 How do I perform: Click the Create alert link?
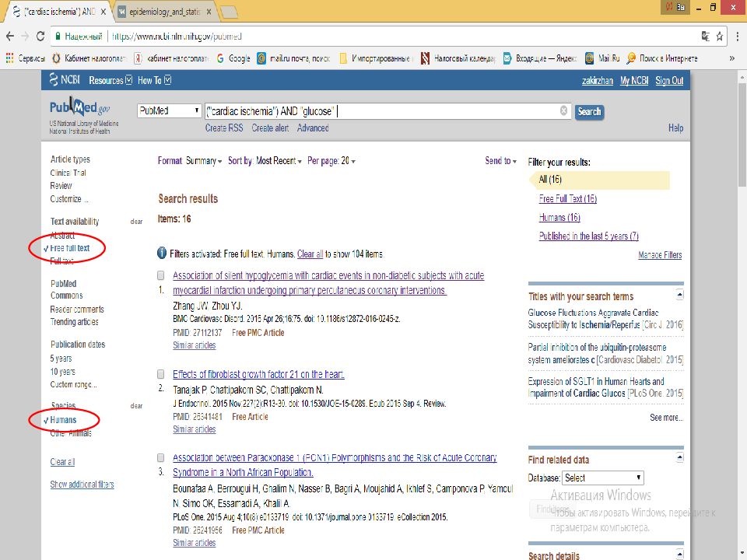pyautogui.click(x=270, y=128)
